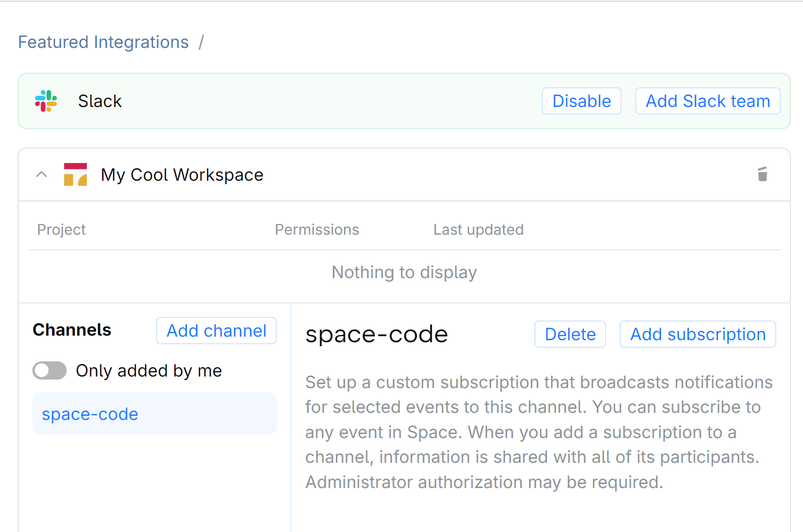Click the My Cool Workspace logo icon
This screenshot has height=532, width=803.
[x=75, y=175]
